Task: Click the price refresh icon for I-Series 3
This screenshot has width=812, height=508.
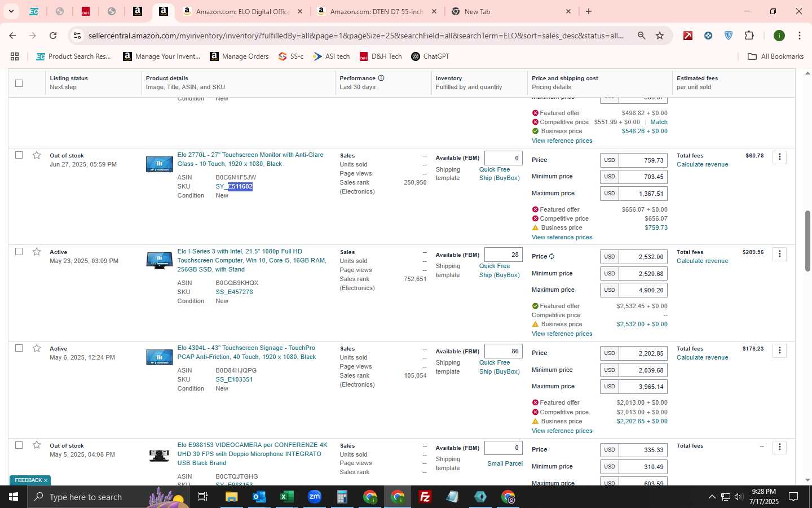Action: (x=551, y=256)
